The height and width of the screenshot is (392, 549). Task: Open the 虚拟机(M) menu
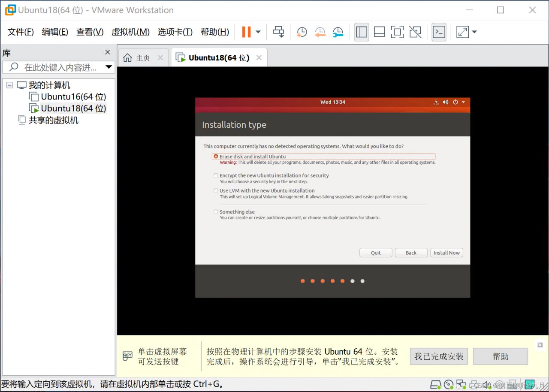tap(130, 32)
